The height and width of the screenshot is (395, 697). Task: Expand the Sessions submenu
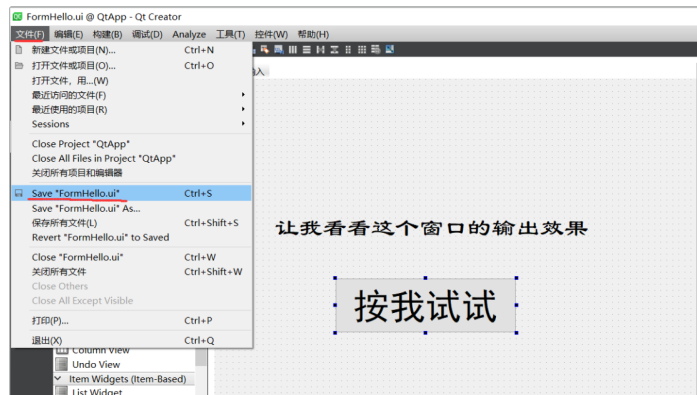132,124
